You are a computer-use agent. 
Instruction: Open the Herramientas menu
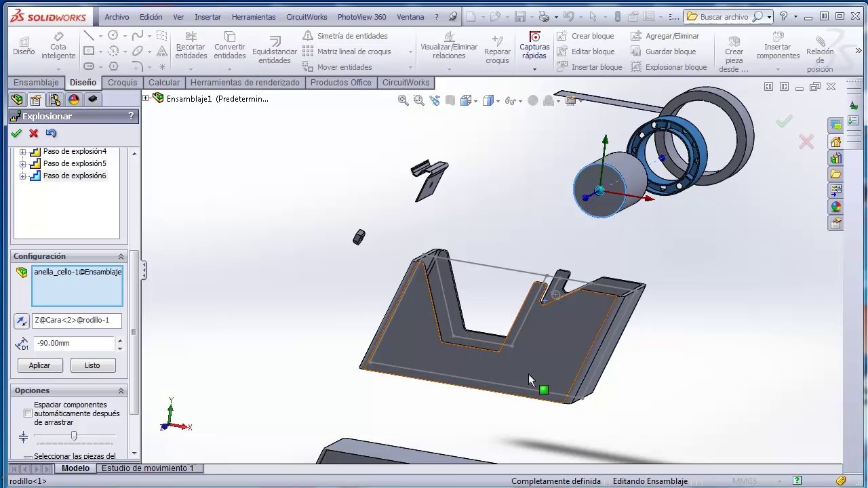[254, 17]
